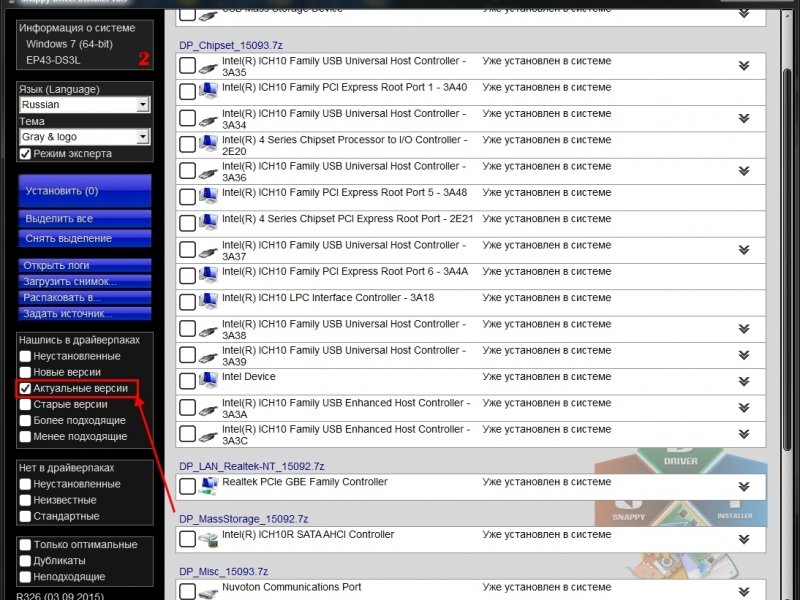The image size is (800, 600).
Task: Open the Язык (Language) dropdown showing Russian
Action: 85,105
